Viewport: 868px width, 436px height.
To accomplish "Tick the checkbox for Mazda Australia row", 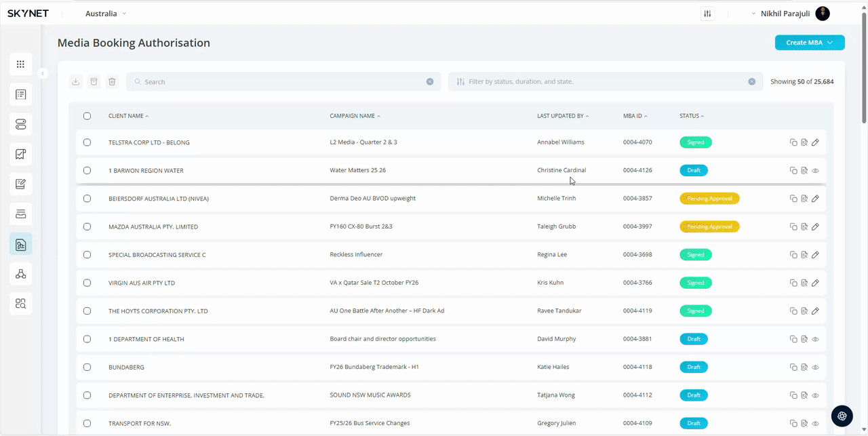I will pos(87,226).
